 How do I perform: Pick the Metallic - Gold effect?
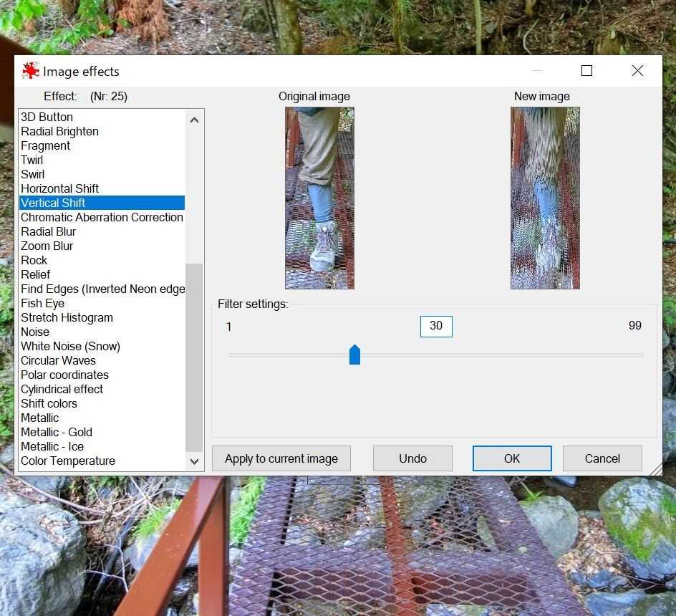pyautogui.click(x=56, y=432)
